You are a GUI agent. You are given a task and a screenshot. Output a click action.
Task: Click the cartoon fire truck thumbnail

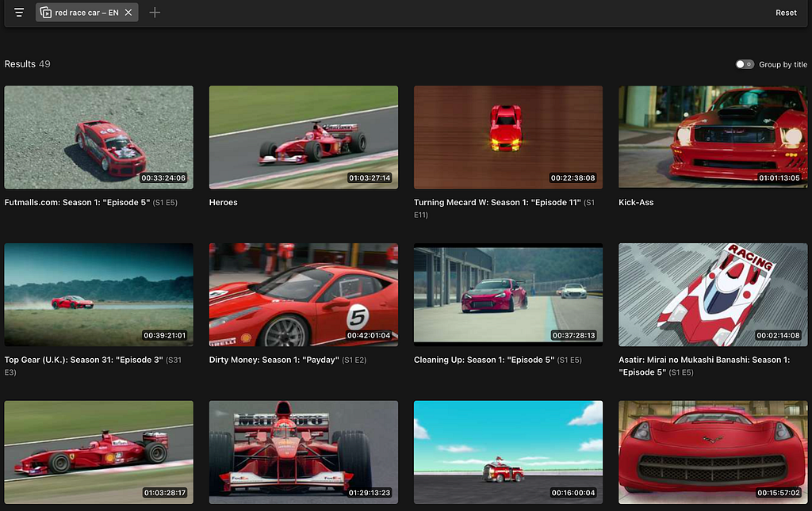pyautogui.click(x=507, y=452)
